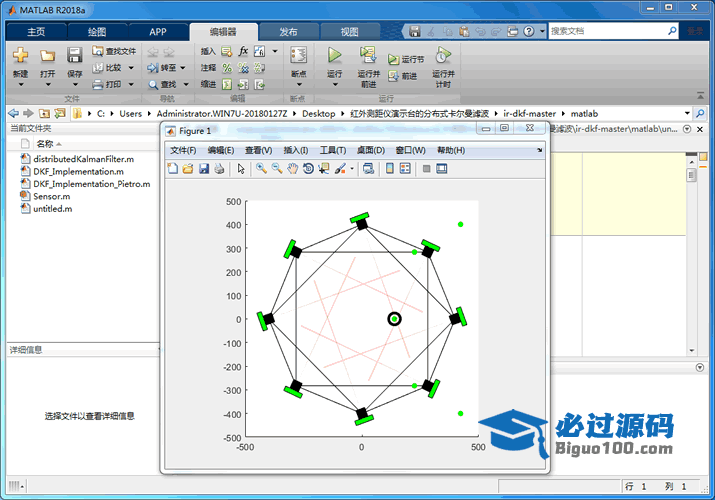The image size is (715, 500).
Task: Click the Zoom In tool in Figure toolbar
Action: 261,169
